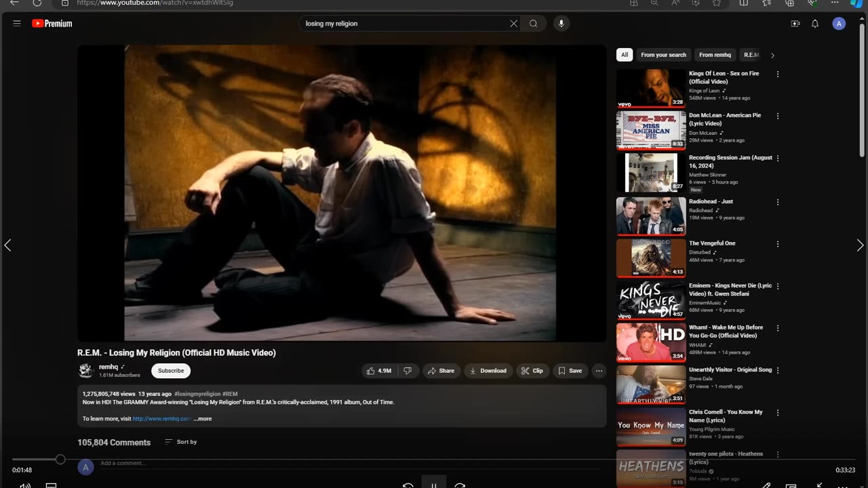Viewport: 868px width, 488px height.
Task: Open options for Eminem Kings Never Die
Action: [x=778, y=286]
